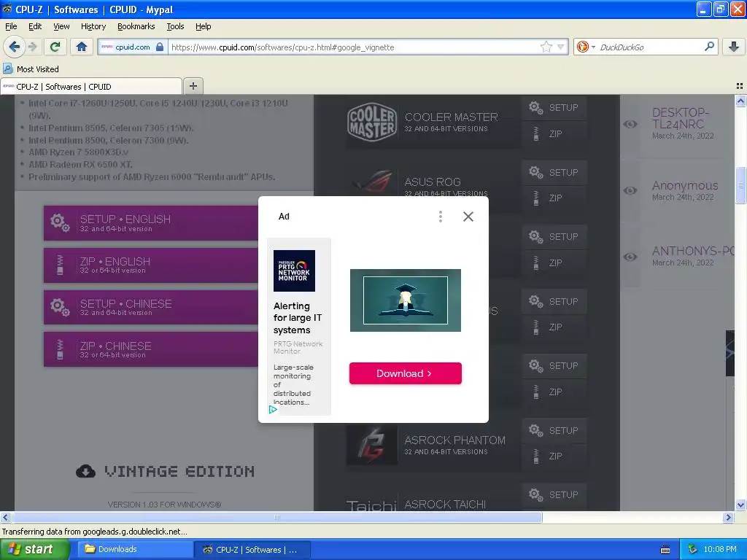
Task: Click the vertical scrollbar down arrow
Action: (x=740, y=505)
